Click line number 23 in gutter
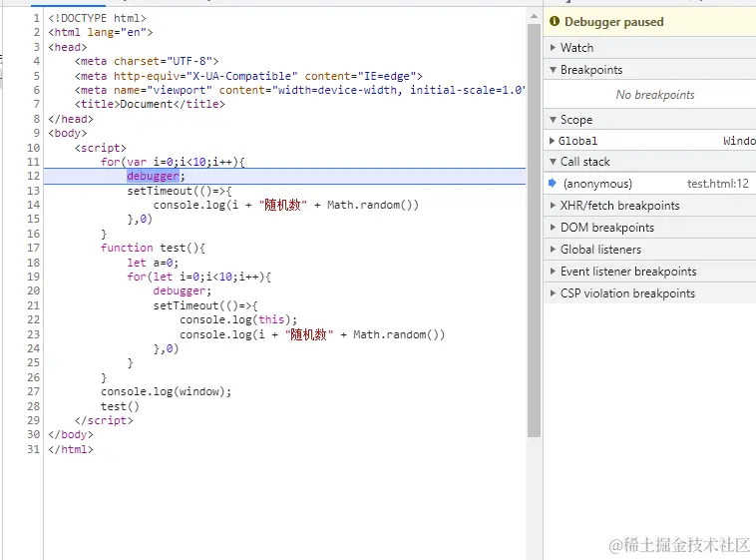756x560 pixels. coord(33,334)
